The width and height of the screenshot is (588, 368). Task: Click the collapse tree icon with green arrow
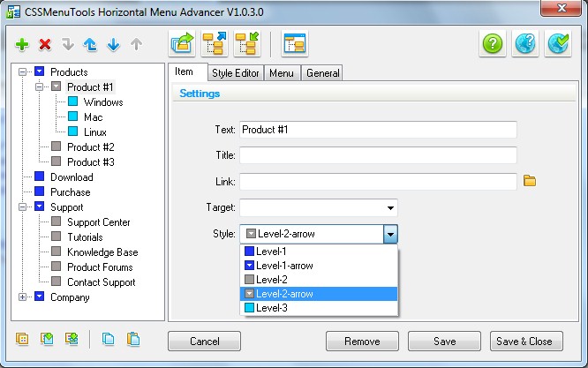tap(247, 43)
